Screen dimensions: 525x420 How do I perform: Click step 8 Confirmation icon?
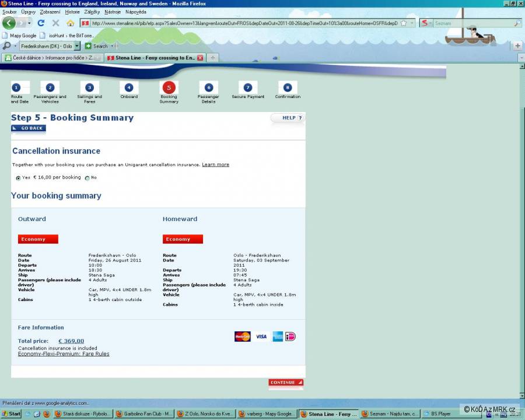pyautogui.click(x=288, y=87)
